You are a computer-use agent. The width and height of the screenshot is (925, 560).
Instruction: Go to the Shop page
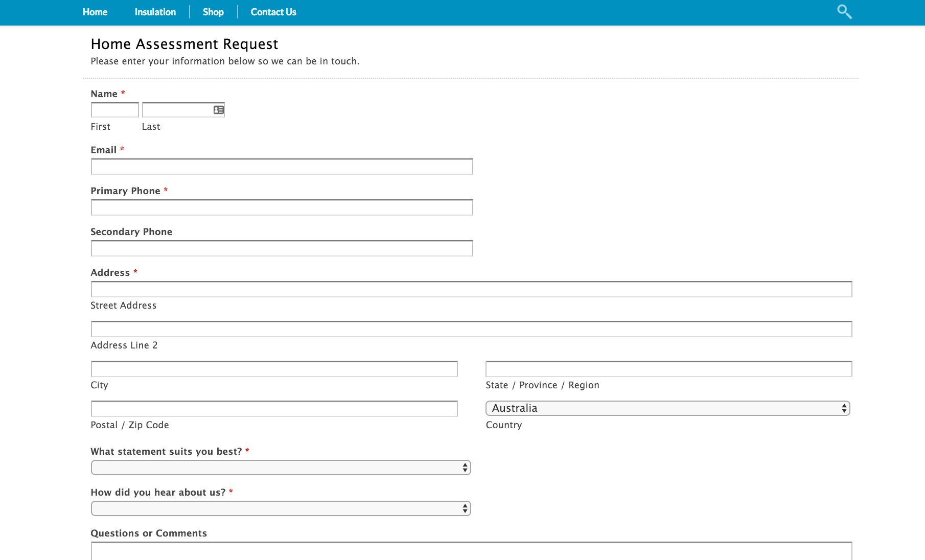click(213, 12)
